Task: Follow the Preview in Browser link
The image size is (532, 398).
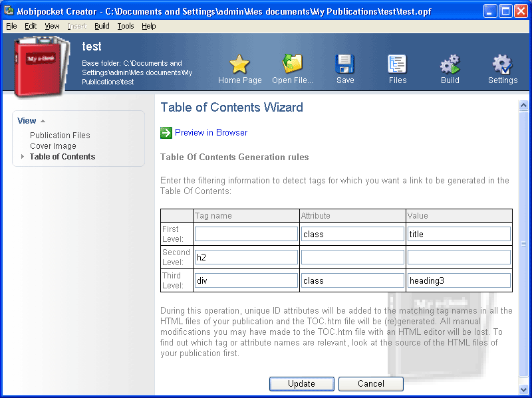Action: click(x=211, y=132)
